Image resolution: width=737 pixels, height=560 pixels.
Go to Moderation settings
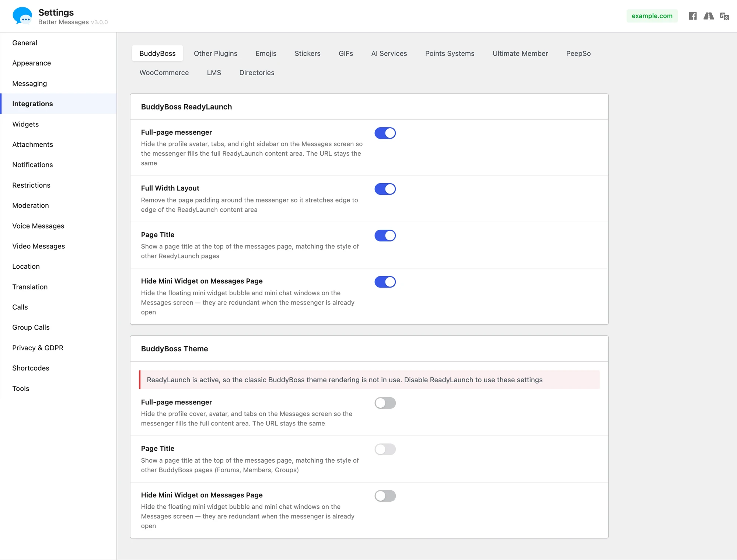pos(58,205)
